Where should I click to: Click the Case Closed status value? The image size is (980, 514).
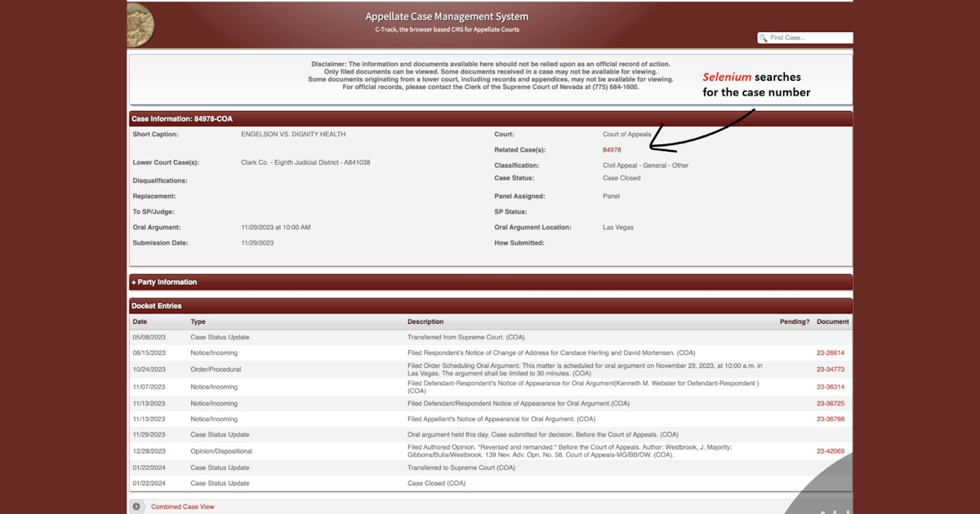(x=621, y=178)
